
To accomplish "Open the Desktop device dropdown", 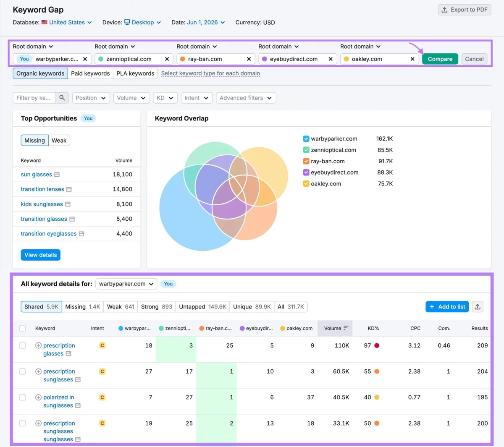I will coord(143,23).
